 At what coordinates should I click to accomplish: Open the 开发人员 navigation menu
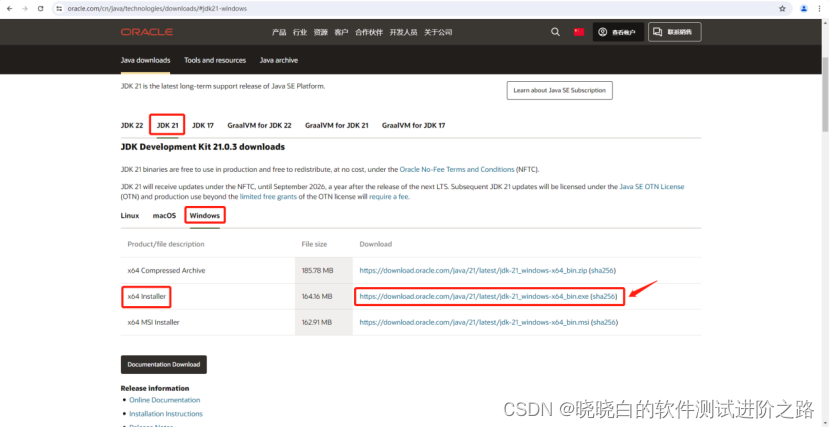click(403, 32)
